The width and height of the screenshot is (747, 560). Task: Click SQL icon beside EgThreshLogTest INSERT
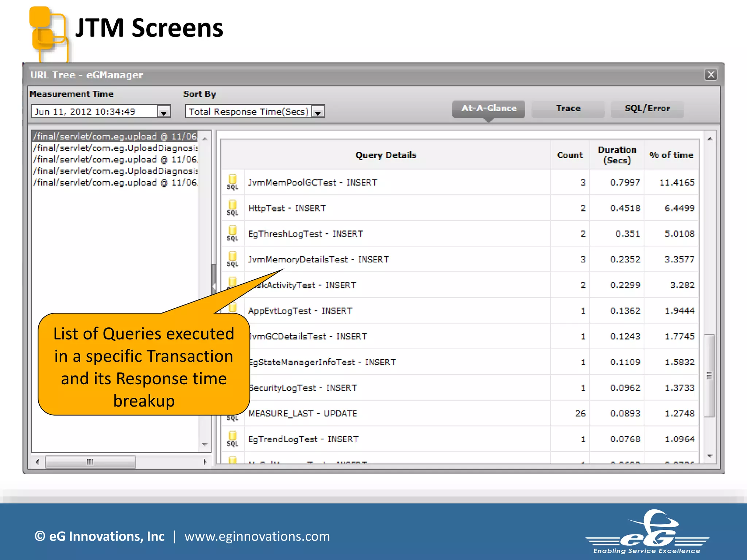pyautogui.click(x=232, y=233)
